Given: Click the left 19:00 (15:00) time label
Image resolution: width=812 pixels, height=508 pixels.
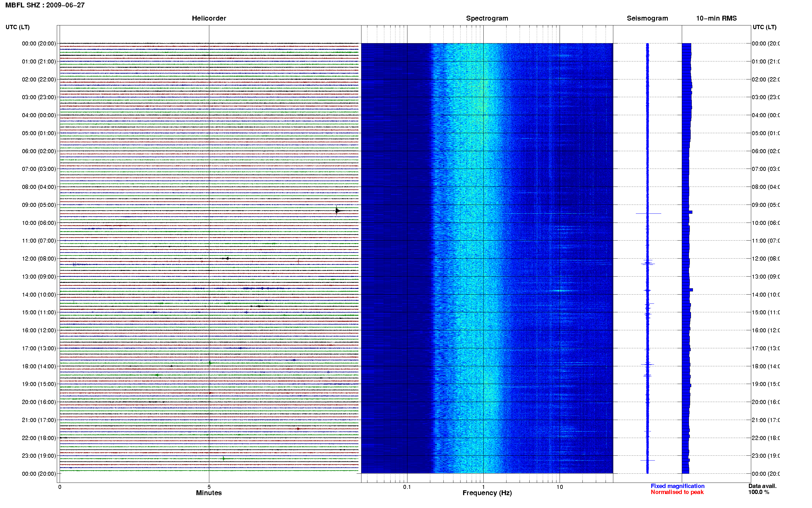Looking at the screenshot, I should tap(39, 384).
